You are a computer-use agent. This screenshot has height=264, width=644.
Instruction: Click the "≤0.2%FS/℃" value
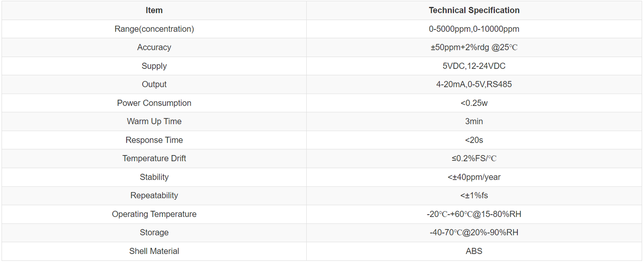coord(474,158)
